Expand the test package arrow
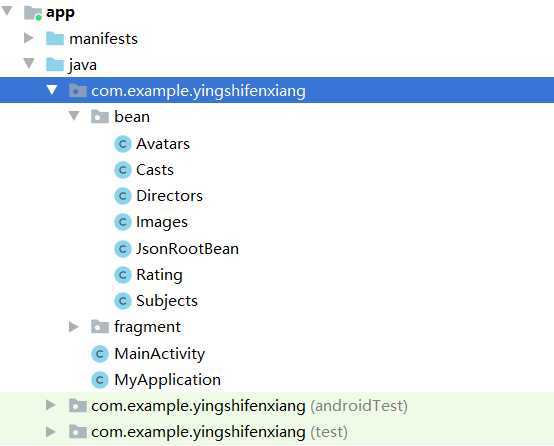 tap(51, 432)
